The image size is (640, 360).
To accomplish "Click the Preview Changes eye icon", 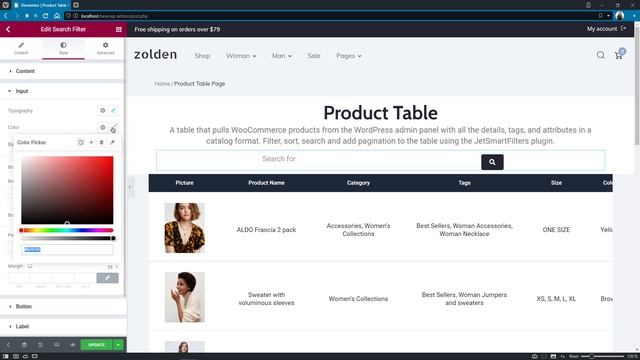I will (73, 345).
